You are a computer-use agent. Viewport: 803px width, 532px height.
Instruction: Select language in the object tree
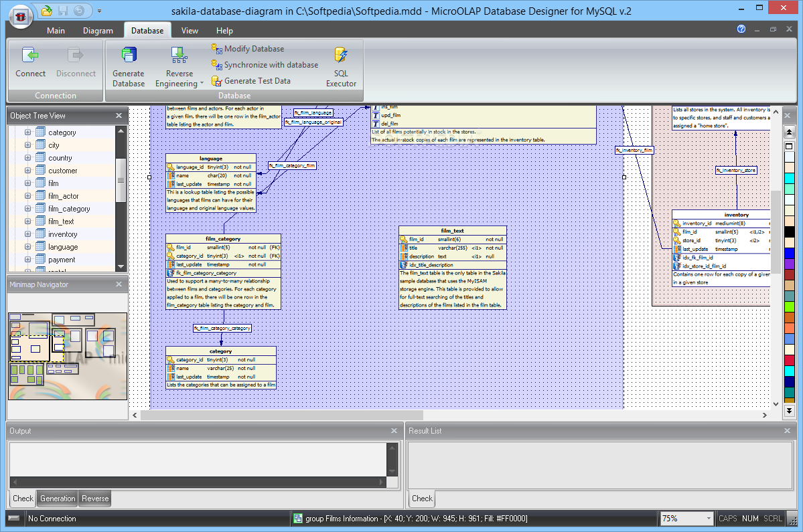click(x=63, y=247)
